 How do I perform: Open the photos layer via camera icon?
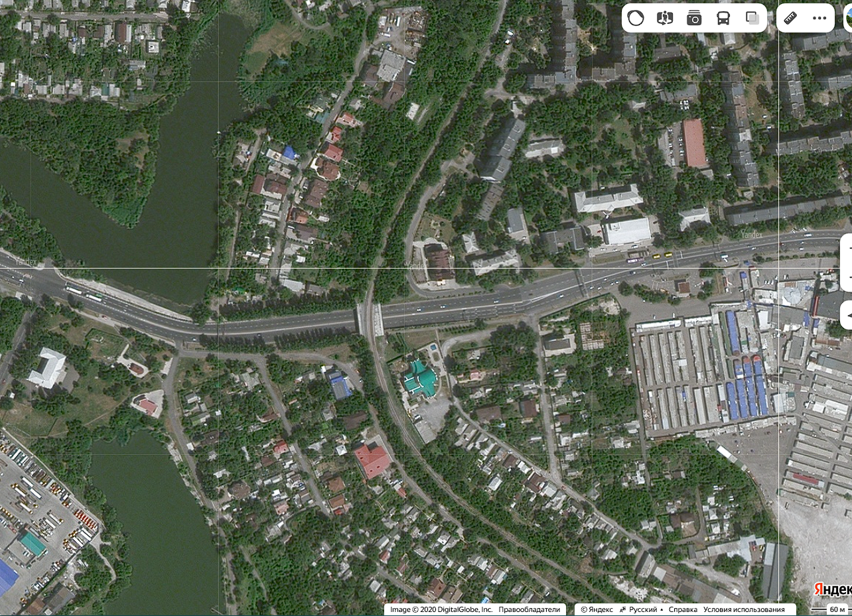coord(694,18)
